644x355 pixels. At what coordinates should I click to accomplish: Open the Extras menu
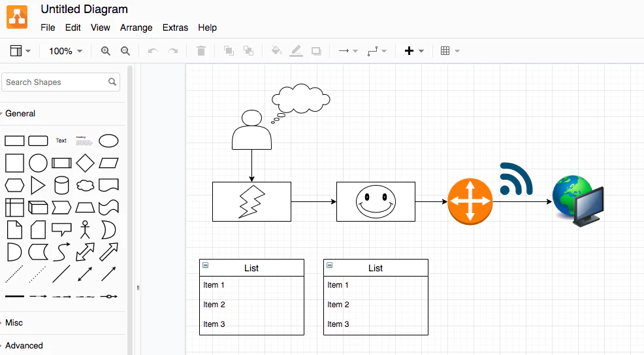click(175, 27)
